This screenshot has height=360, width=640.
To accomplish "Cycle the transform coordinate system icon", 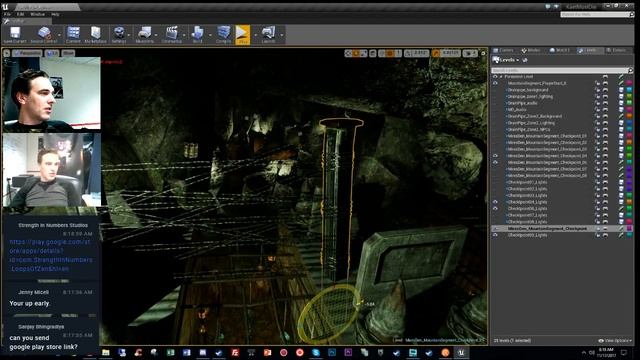I will click(x=373, y=53).
